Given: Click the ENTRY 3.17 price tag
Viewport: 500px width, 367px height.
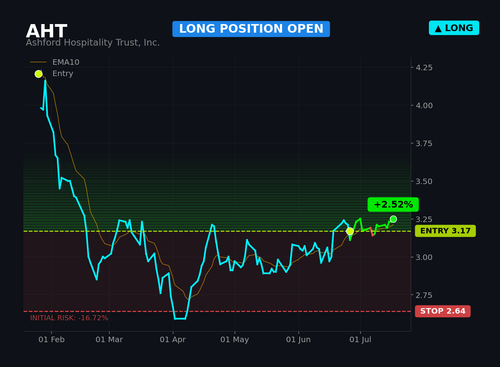Looking at the screenshot, I should [x=445, y=231].
